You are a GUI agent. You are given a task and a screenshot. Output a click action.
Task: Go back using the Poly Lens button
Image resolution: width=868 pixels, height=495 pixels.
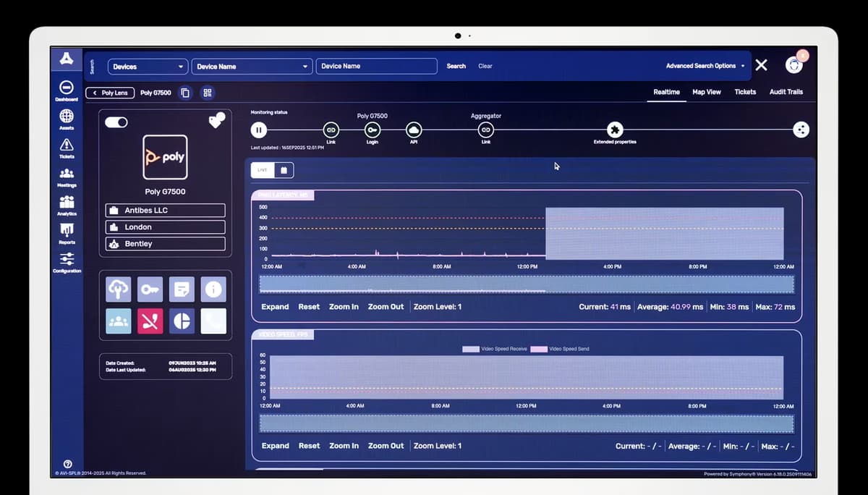point(110,93)
